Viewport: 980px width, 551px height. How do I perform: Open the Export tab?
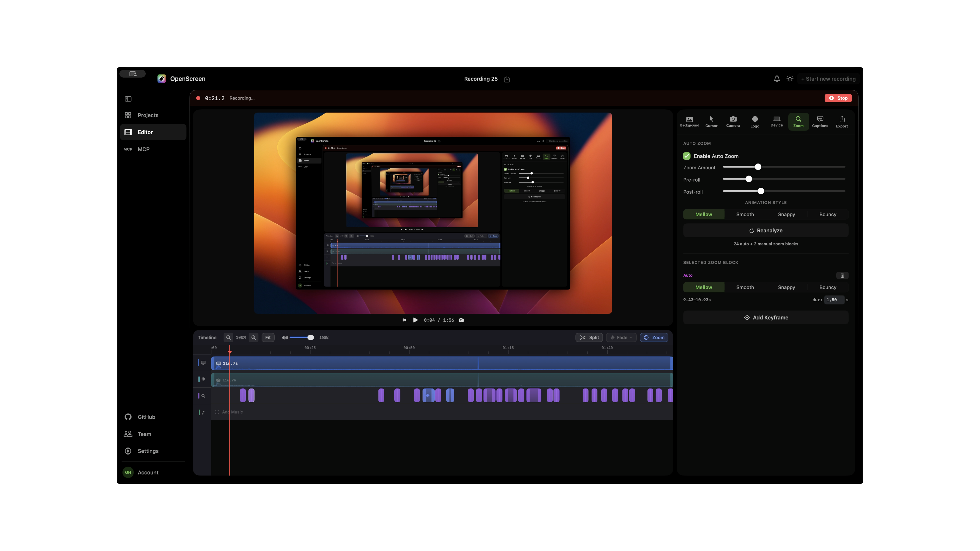pos(841,122)
